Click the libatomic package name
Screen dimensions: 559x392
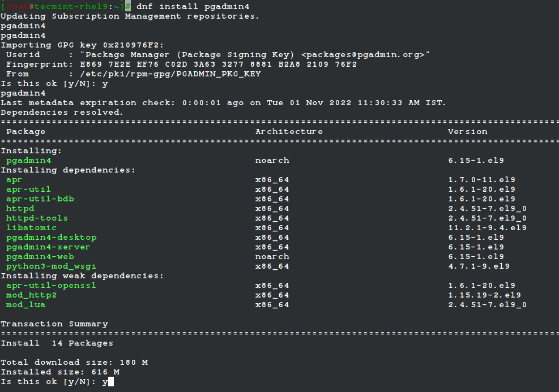[x=31, y=228]
